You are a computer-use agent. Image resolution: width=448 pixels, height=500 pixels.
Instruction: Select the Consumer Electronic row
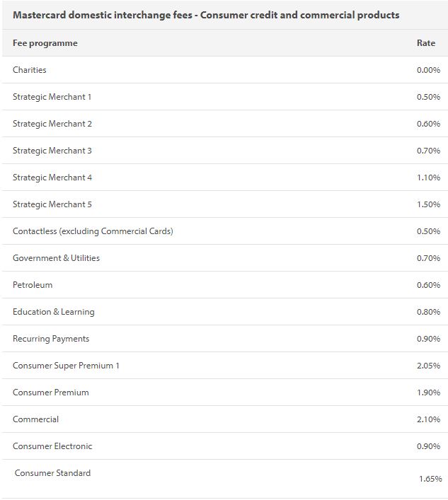[52, 446]
